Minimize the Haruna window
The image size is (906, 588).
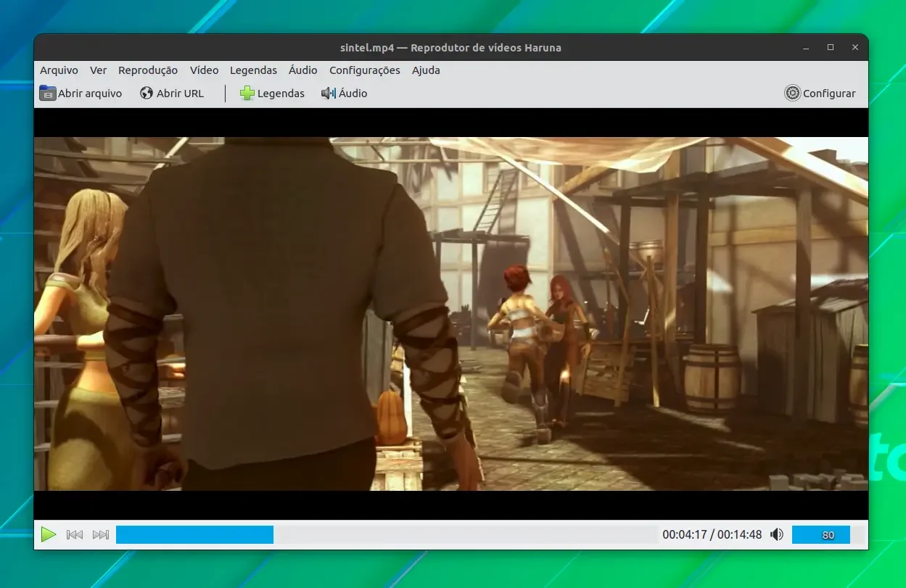point(806,48)
